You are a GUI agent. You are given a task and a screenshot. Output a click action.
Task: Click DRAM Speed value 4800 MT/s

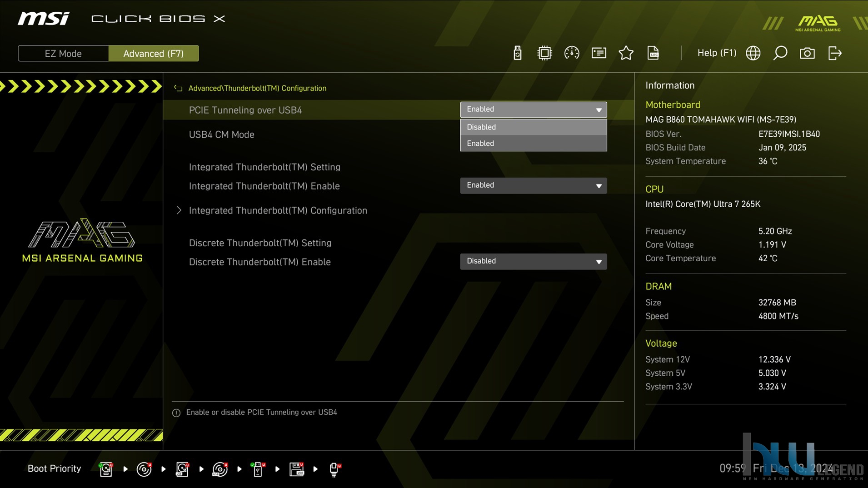pyautogui.click(x=778, y=316)
